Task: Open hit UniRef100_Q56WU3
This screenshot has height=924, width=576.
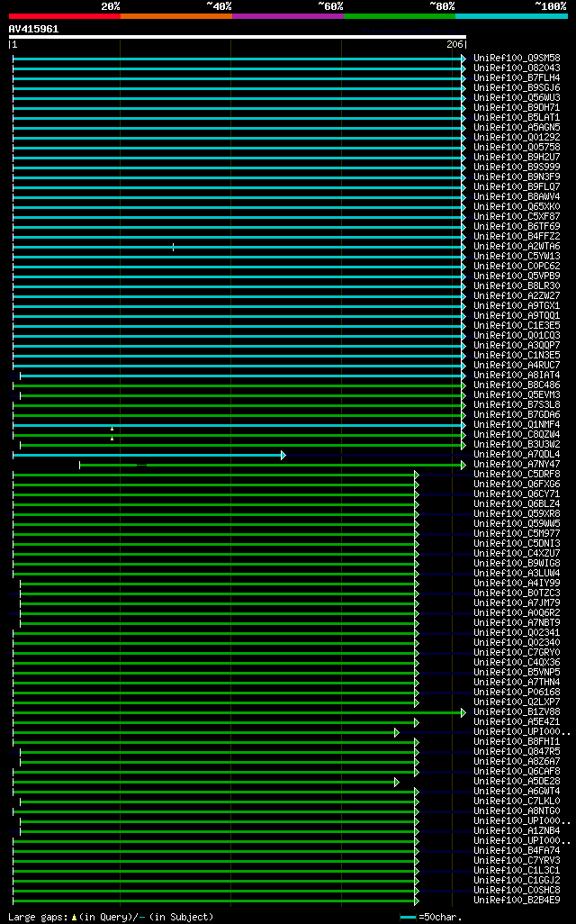Action: [517, 98]
